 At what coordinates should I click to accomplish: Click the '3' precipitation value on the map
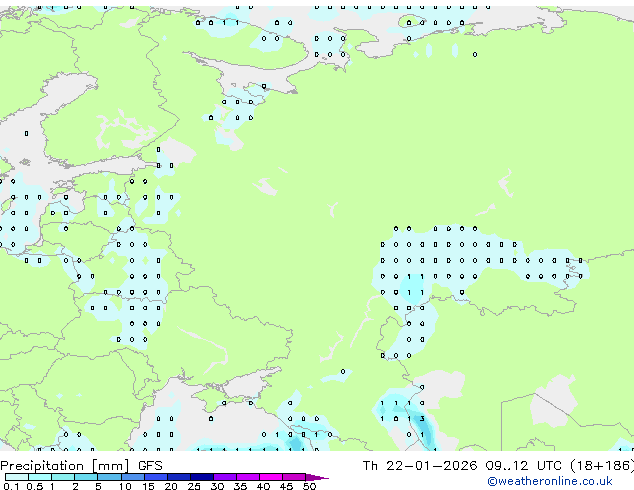point(422,419)
